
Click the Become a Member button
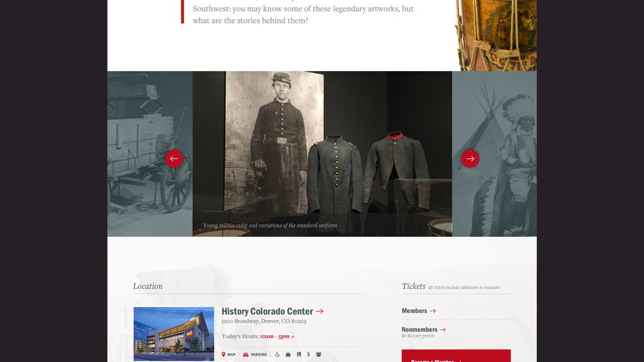pos(456,356)
